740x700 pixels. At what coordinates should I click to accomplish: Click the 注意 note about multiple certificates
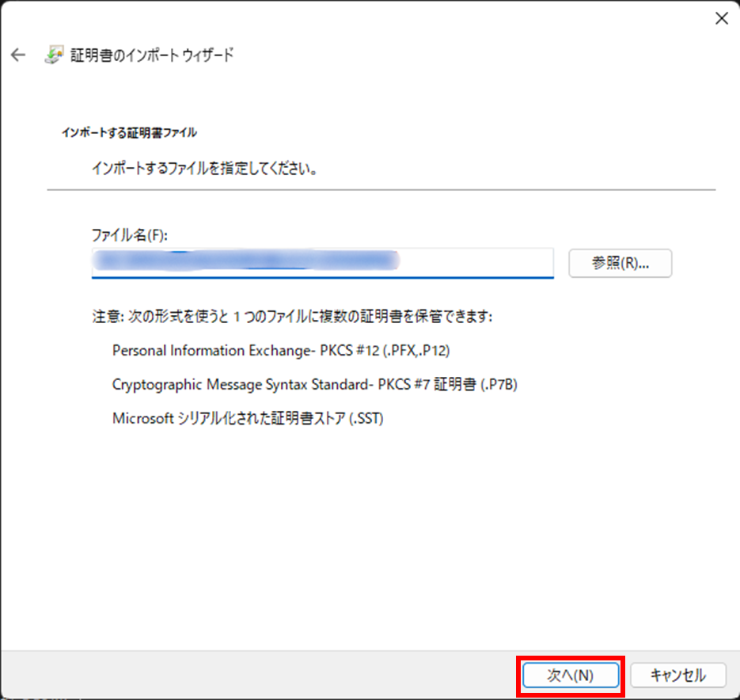pyautogui.click(x=292, y=317)
